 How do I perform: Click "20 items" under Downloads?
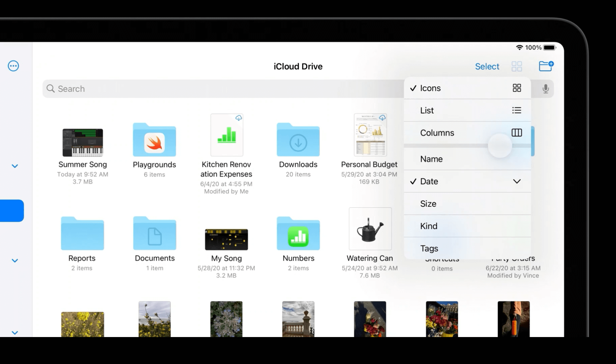click(298, 174)
